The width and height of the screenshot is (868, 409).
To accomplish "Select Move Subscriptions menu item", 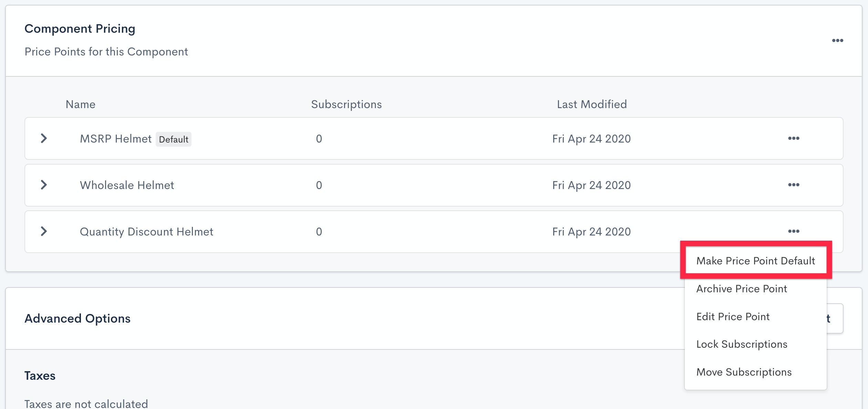I will click(744, 372).
